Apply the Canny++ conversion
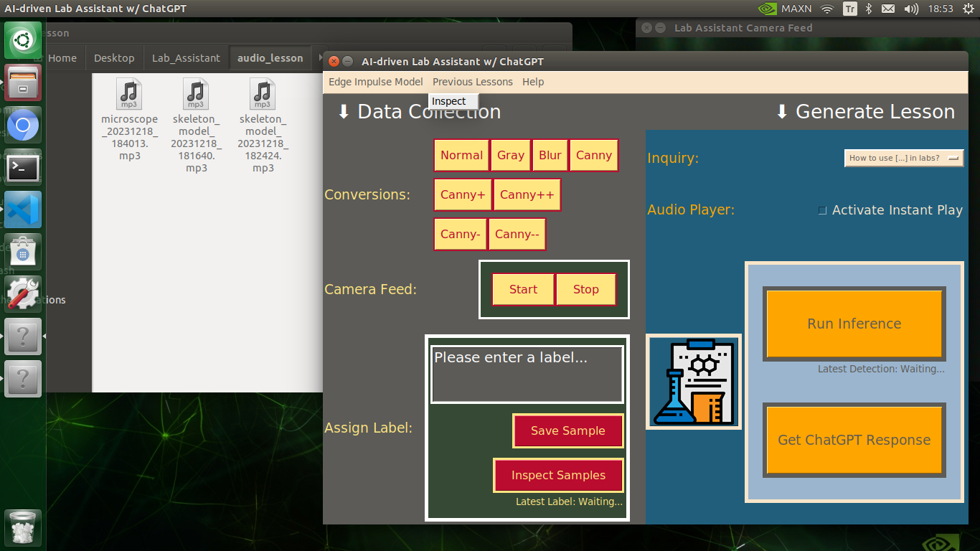Screen dimensions: 980x551 click(527, 194)
